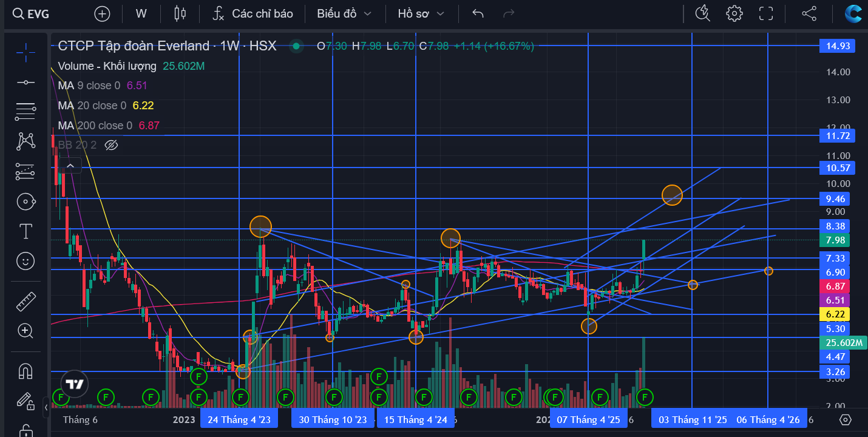
Task: Click the 11.72 price label
Action: (836, 135)
